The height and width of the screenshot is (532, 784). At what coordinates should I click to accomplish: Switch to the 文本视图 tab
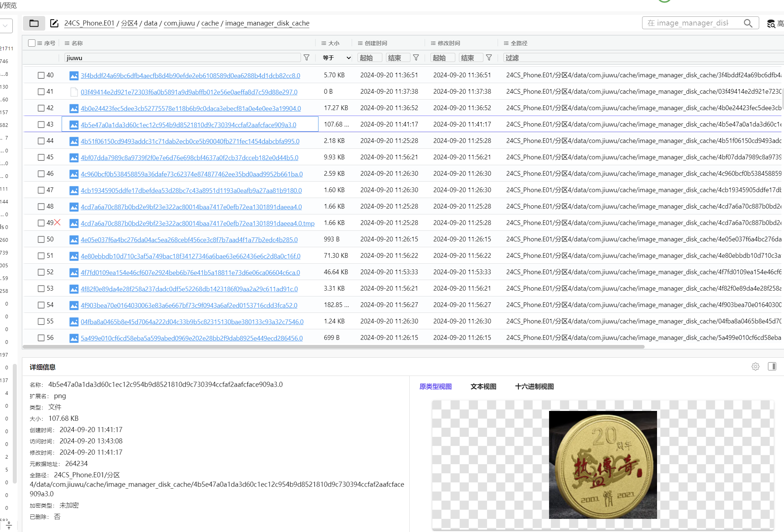tap(483, 387)
